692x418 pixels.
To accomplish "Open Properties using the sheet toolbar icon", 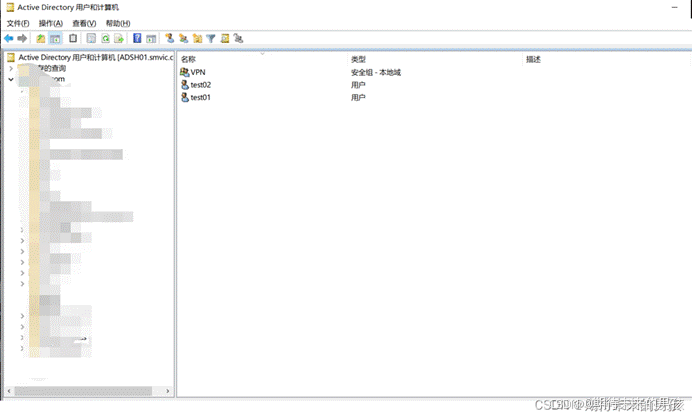I will [x=91, y=39].
